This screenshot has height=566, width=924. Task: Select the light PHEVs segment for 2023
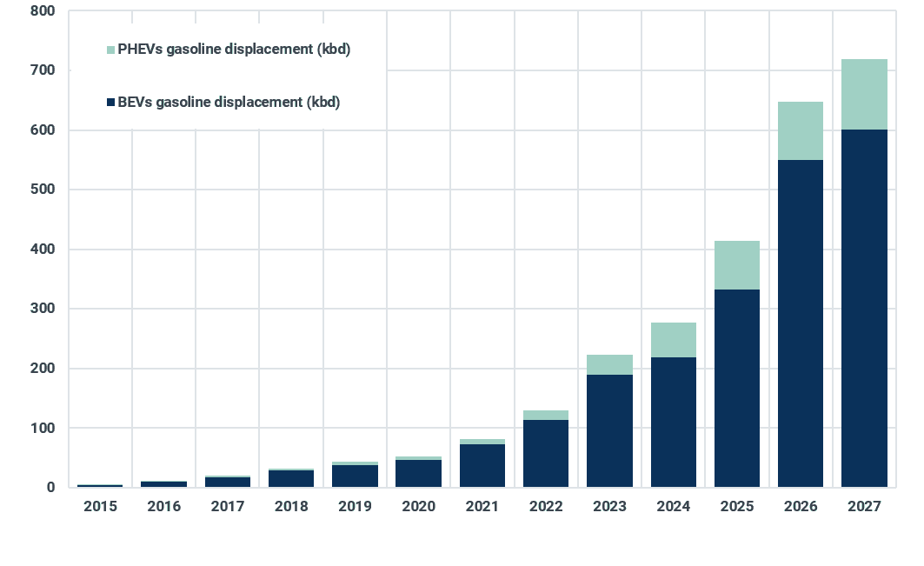[609, 365]
